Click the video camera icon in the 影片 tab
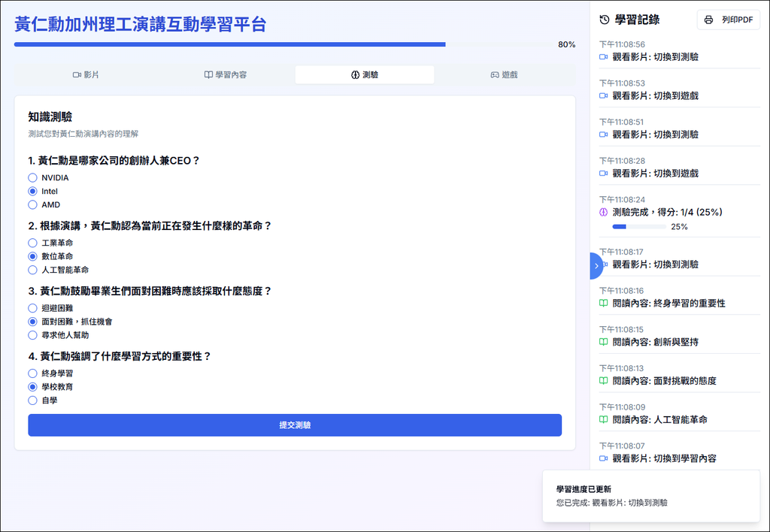The image size is (770, 532). [x=77, y=74]
